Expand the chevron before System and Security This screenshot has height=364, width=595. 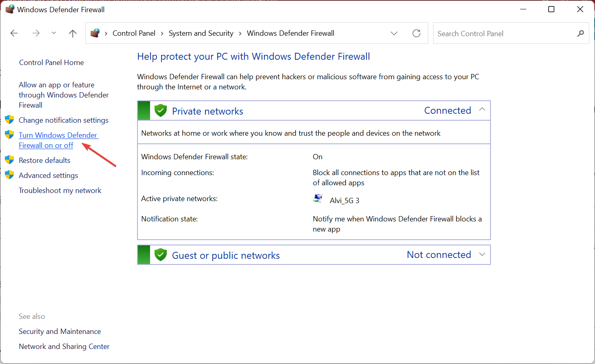(x=162, y=33)
